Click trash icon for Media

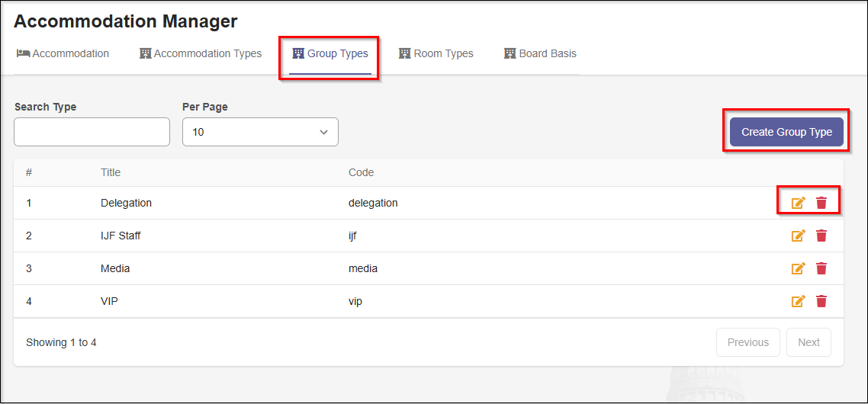click(x=821, y=268)
